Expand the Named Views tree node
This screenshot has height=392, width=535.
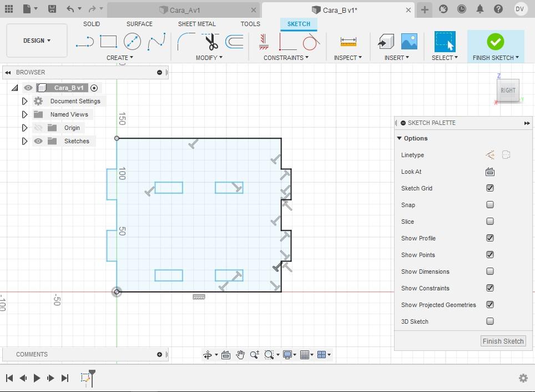[x=24, y=114]
